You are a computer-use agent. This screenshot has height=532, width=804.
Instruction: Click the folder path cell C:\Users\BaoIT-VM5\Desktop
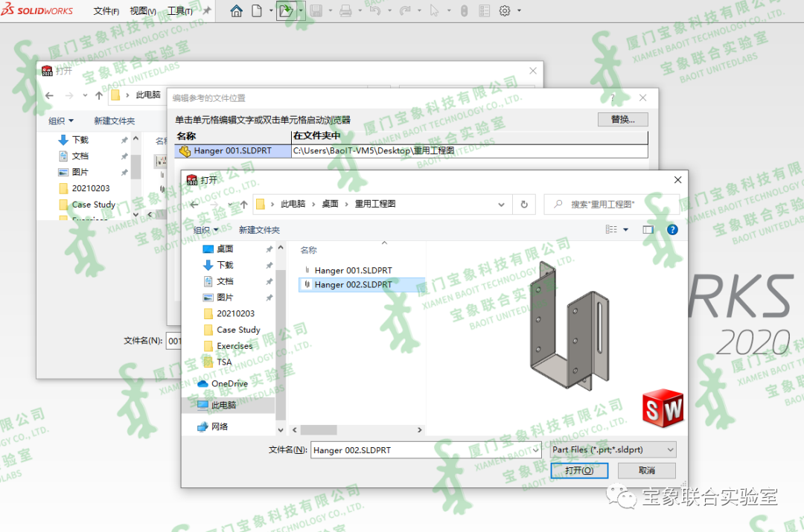point(469,151)
